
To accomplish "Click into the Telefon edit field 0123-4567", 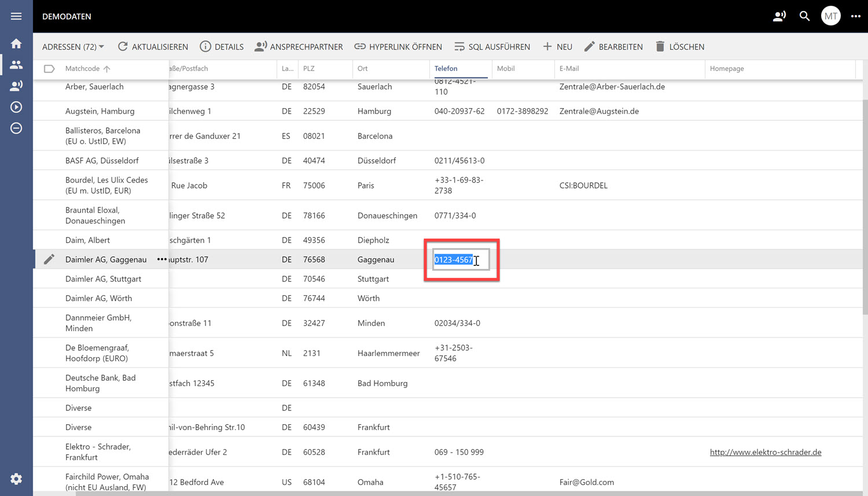I will [460, 260].
